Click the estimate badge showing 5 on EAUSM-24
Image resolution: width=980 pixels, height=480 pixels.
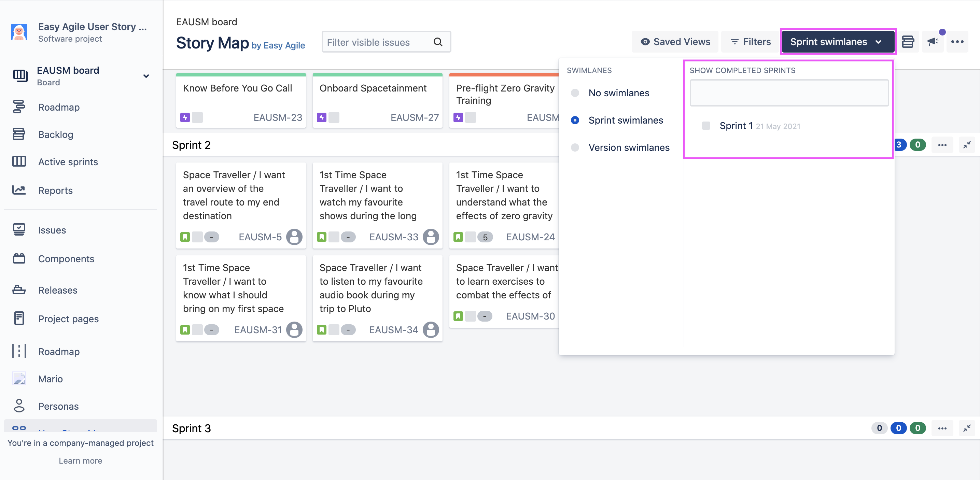[485, 237]
